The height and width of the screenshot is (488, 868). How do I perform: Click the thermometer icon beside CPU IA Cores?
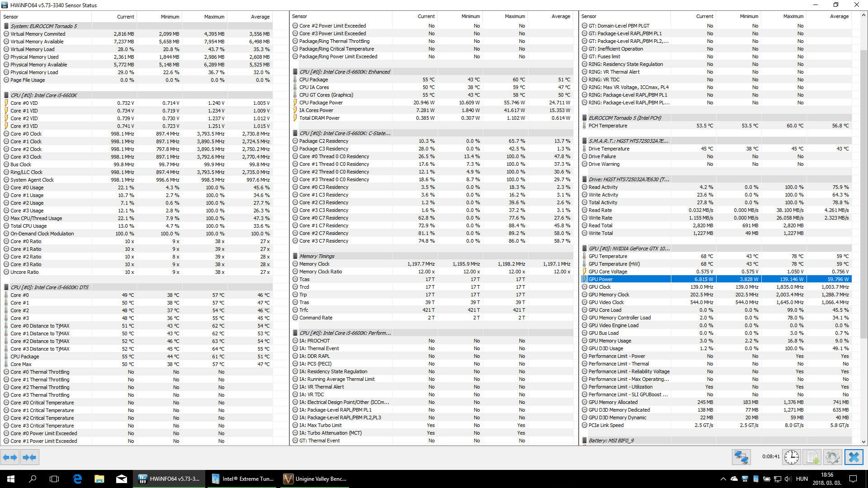click(x=295, y=87)
